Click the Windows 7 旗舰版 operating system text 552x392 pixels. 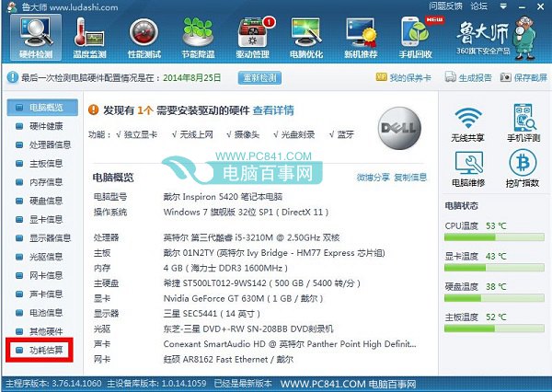coord(246,213)
